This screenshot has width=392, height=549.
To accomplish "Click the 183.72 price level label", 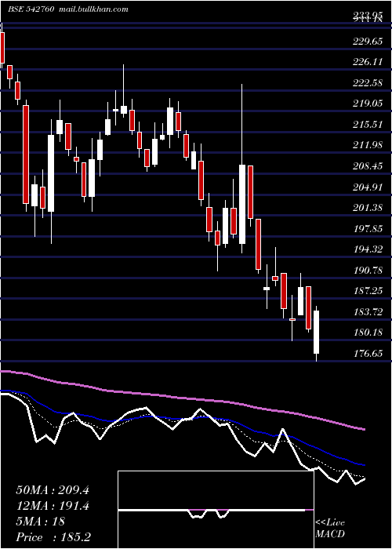I will (x=368, y=312).
